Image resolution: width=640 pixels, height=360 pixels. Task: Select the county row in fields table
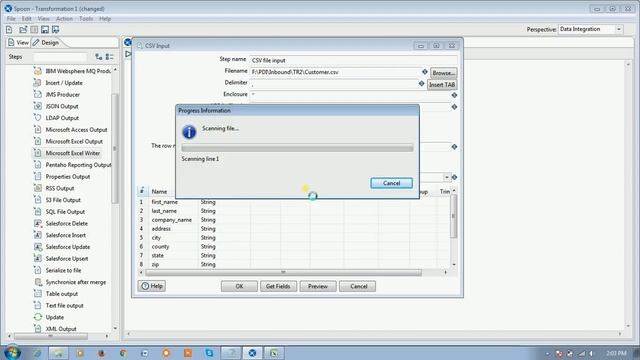(x=294, y=247)
